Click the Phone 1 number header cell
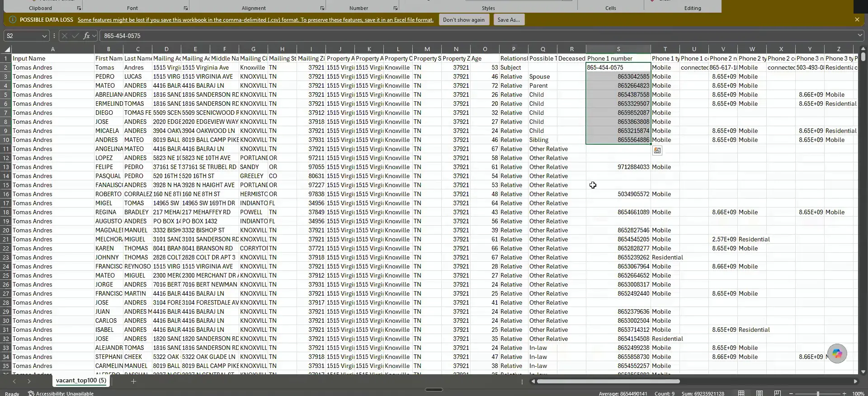The image size is (868, 396). pos(618,58)
